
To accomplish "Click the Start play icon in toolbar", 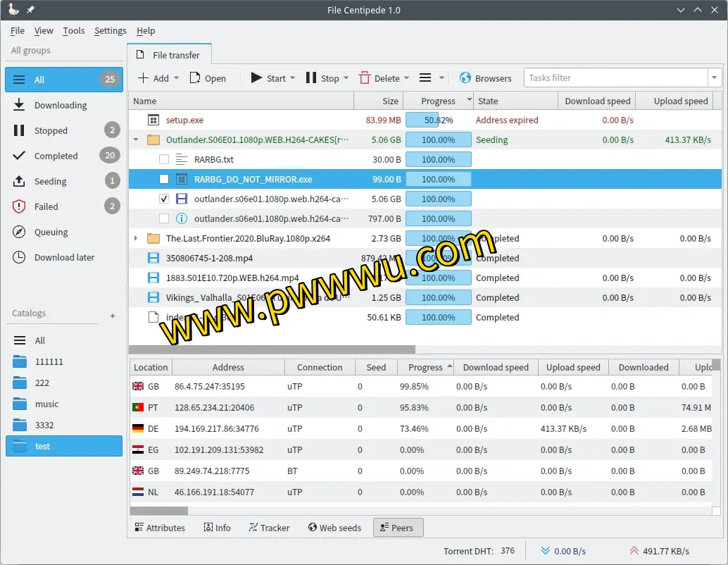I will tap(256, 78).
